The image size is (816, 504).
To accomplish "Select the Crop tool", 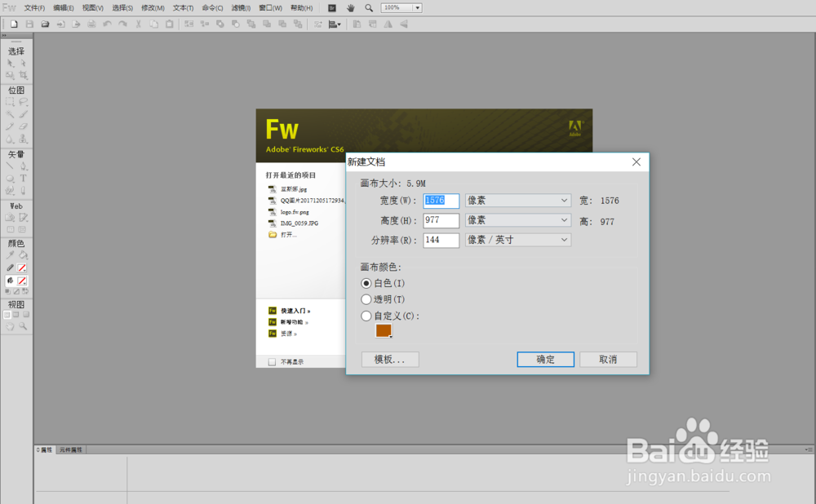I will (x=23, y=75).
